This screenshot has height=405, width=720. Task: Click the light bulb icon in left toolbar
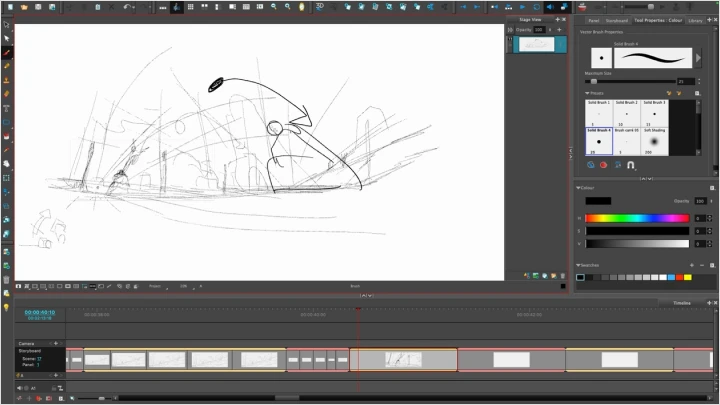point(7,307)
